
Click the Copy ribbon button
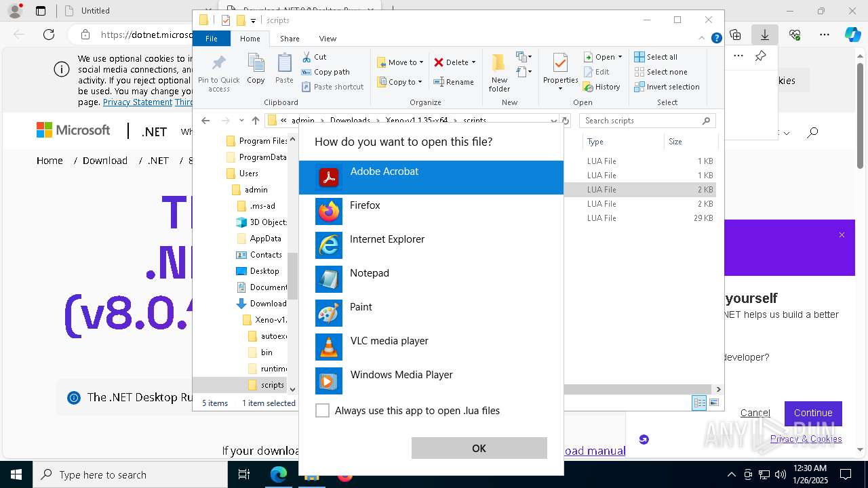[256, 69]
